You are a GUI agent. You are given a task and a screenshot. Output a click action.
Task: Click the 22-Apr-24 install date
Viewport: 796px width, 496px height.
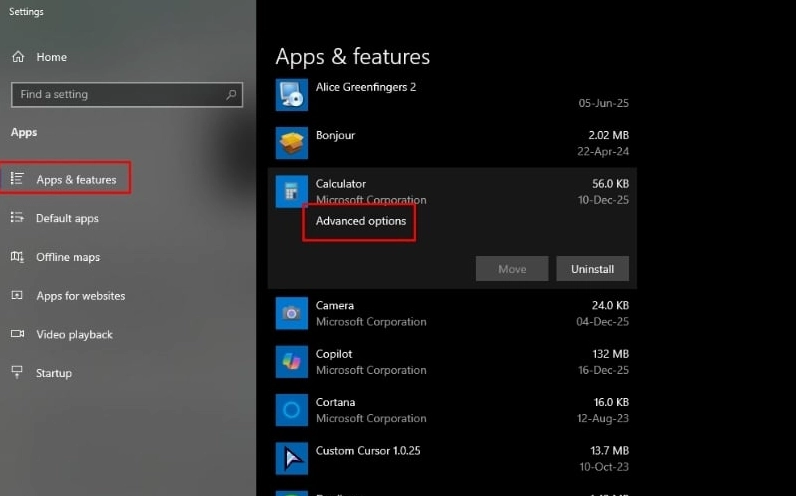603,151
